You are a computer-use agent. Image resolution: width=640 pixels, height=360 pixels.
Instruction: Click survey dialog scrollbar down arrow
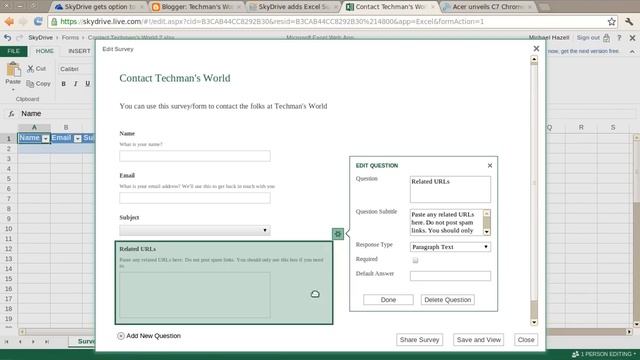click(x=534, y=322)
